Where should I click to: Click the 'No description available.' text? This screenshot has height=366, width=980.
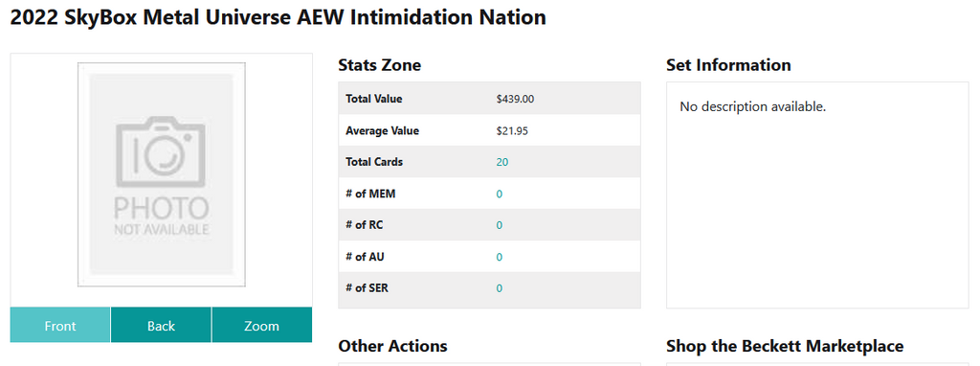click(753, 107)
